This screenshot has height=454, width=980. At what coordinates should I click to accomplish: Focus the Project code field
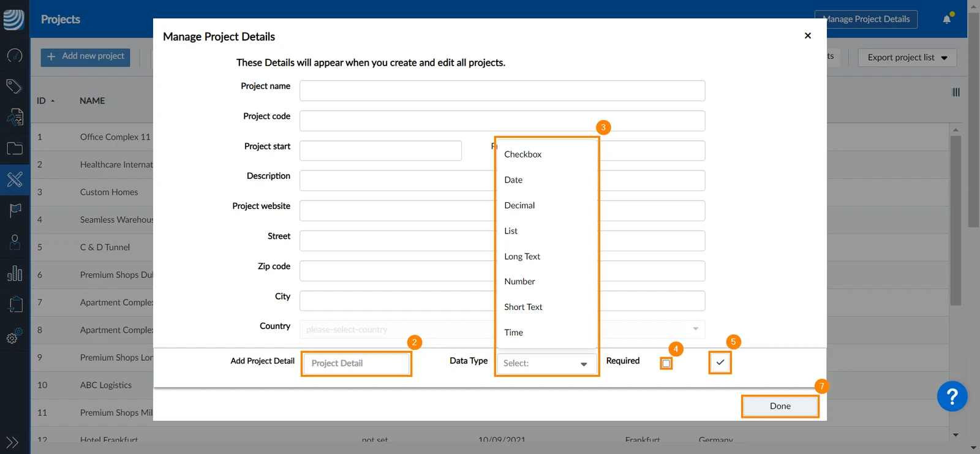tap(502, 121)
